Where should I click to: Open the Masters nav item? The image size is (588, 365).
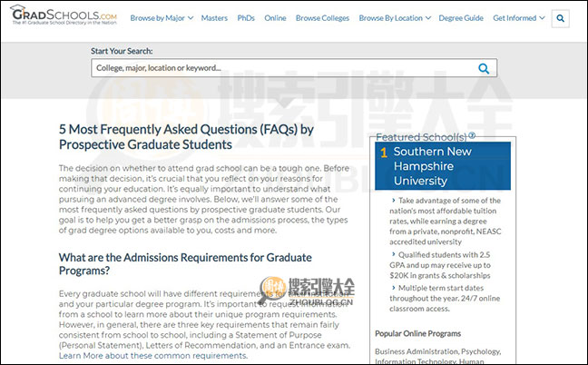pos(214,18)
